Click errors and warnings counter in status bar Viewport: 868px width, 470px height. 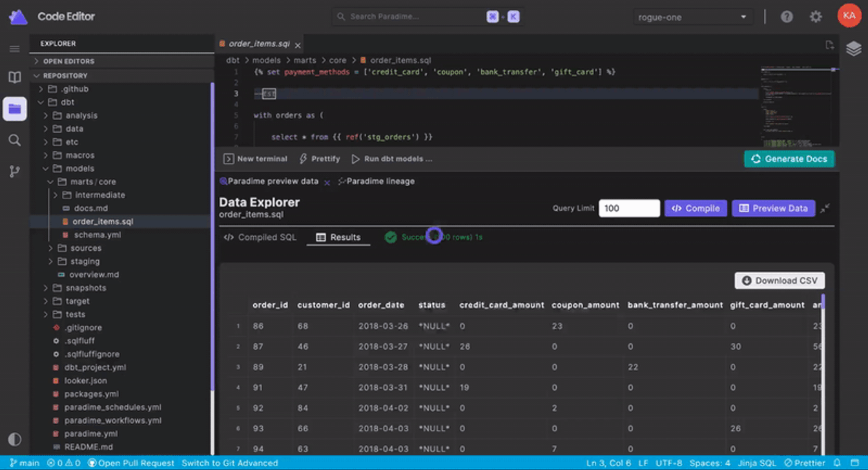[x=63, y=463]
